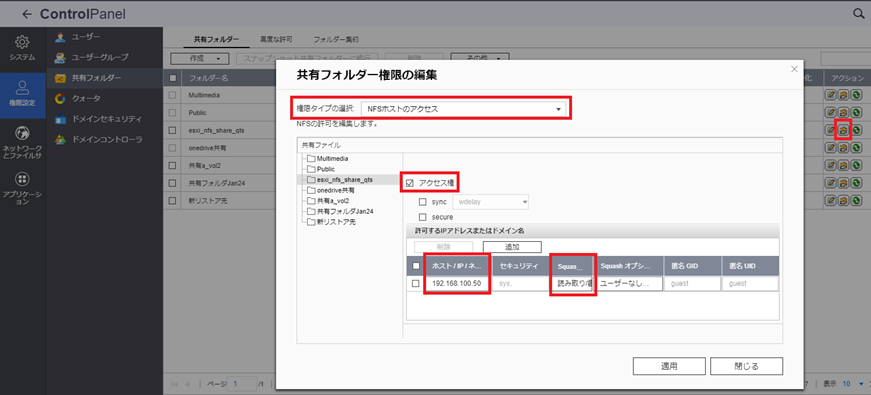Click the 適用 button
The image size is (871, 395).
(x=669, y=366)
